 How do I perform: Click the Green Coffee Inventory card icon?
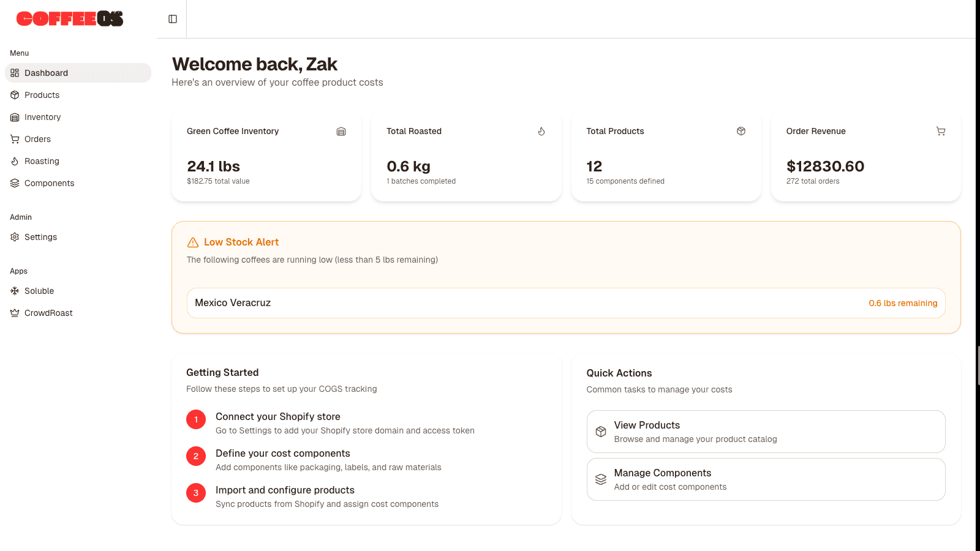pyautogui.click(x=341, y=131)
